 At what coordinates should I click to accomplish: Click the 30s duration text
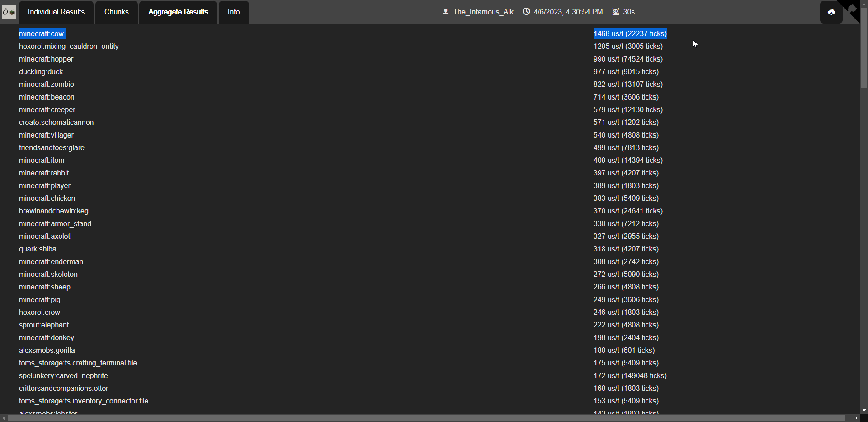click(629, 12)
